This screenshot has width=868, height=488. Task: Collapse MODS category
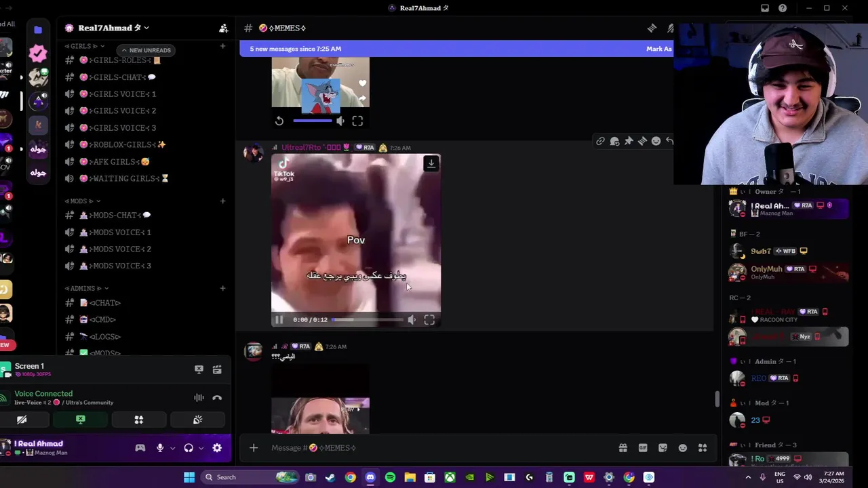click(82, 201)
